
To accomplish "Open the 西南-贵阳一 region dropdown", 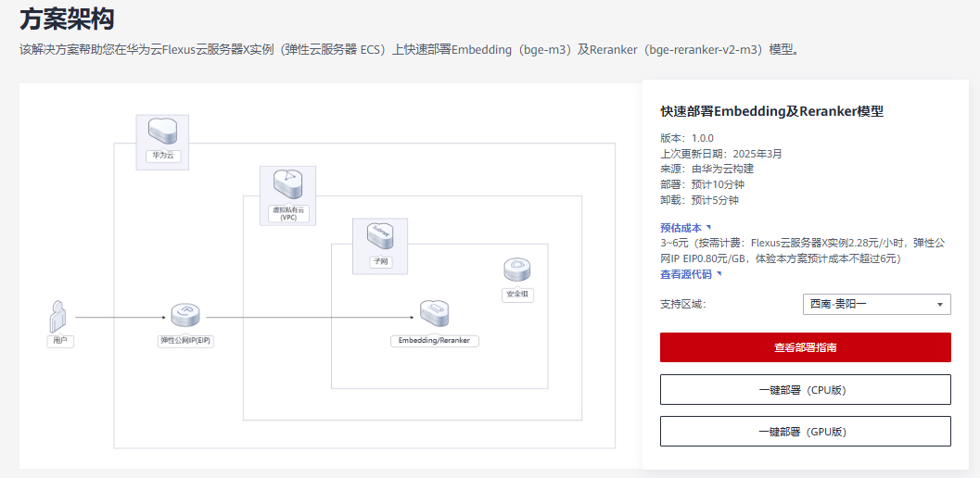I will pyautogui.click(x=876, y=304).
